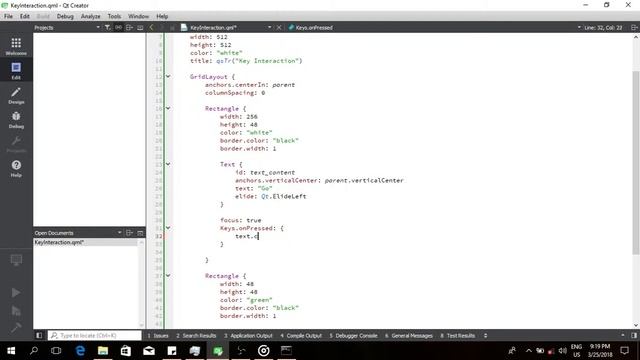Show the Compile Output pane
Image resolution: width=640 pixels, height=360 pixels.
[301, 336]
